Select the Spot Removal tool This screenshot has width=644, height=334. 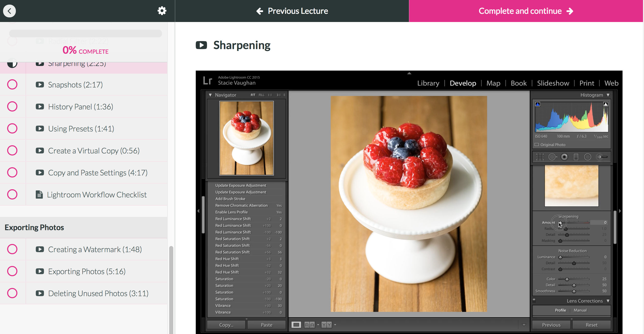(x=553, y=157)
